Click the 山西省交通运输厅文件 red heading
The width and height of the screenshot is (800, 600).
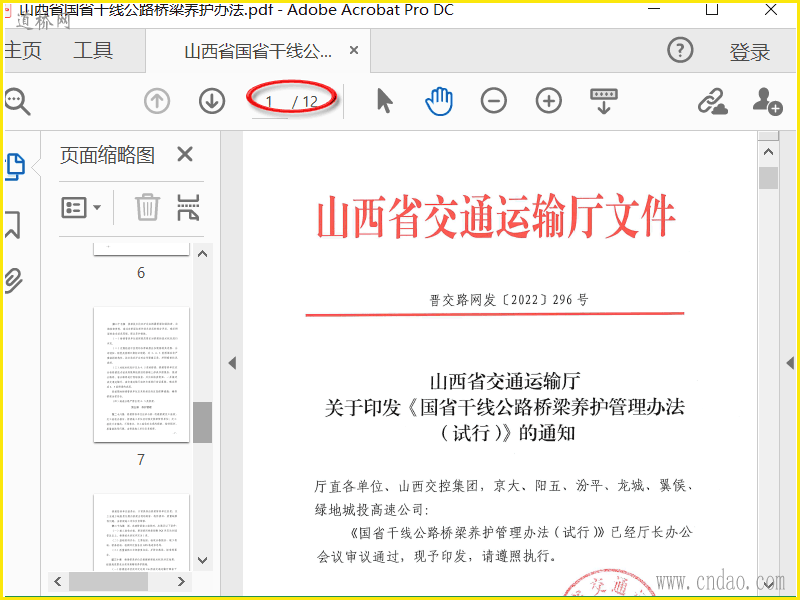coord(496,217)
